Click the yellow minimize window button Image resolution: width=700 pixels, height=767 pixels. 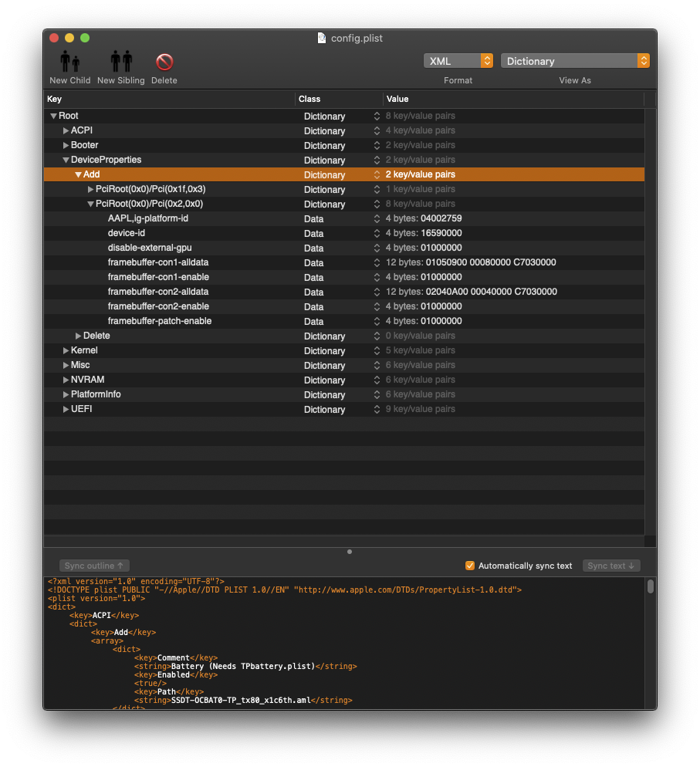point(69,38)
